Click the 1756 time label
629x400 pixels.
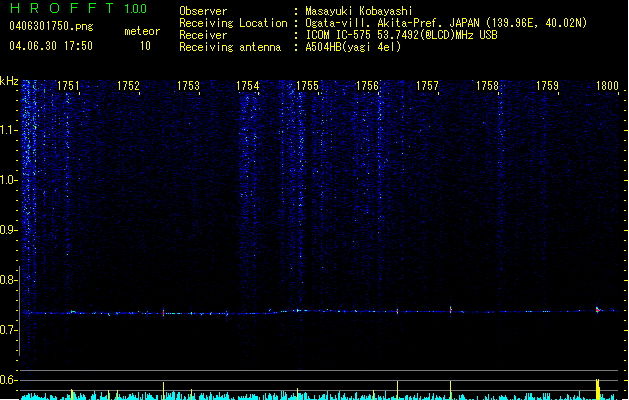pos(367,86)
